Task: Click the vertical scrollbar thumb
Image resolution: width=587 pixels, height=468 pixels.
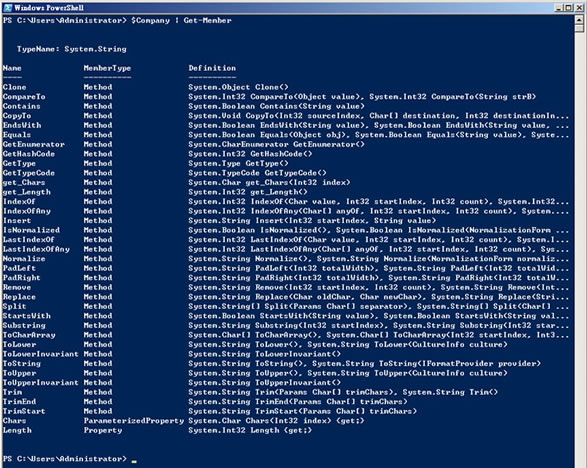Action: tap(580, 28)
